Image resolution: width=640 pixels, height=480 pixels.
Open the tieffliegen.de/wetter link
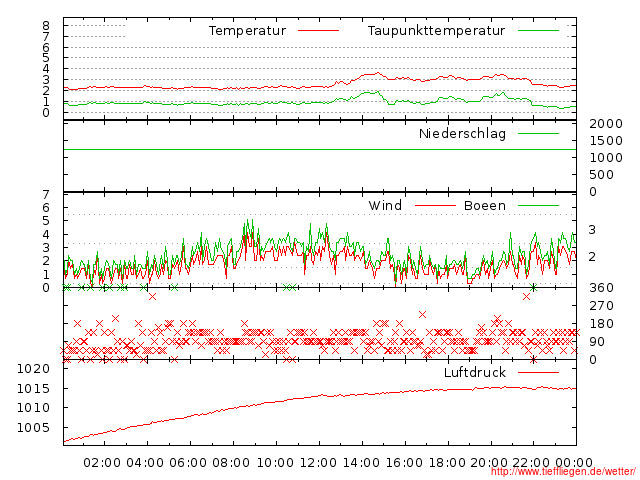tap(563, 472)
